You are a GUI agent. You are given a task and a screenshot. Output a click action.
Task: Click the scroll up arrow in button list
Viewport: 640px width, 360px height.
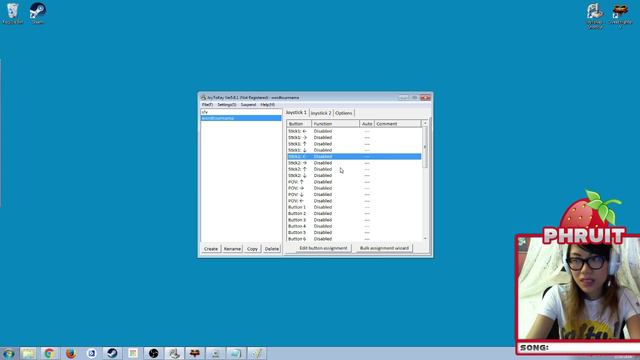[x=425, y=123]
